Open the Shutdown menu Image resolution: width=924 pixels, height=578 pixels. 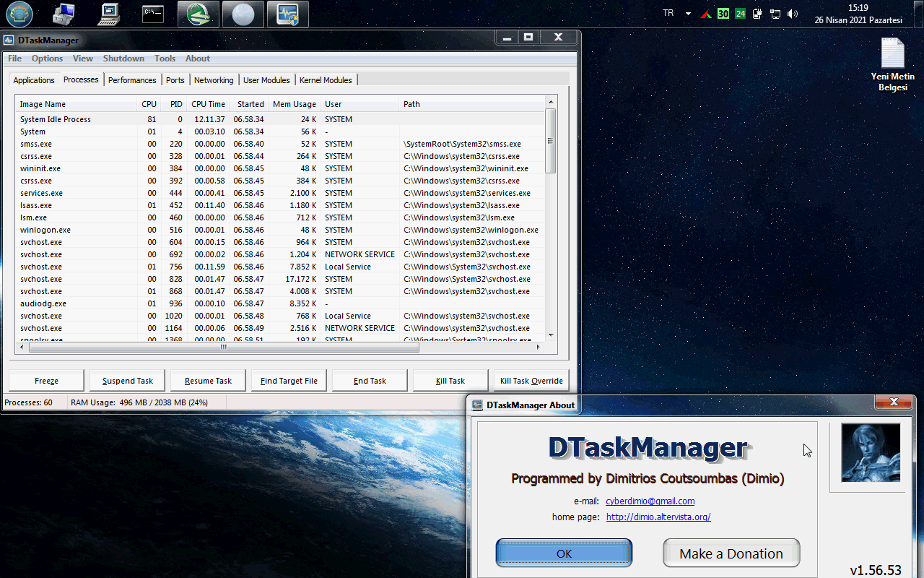(x=123, y=59)
